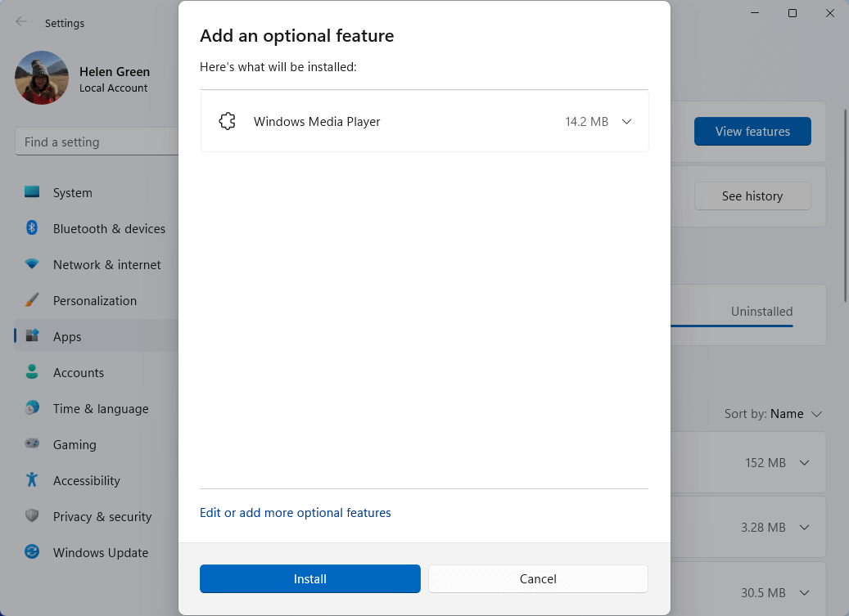Open Gaming settings
Image resolution: width=849 pixels, height=616 pixels.
pos(96,444)
